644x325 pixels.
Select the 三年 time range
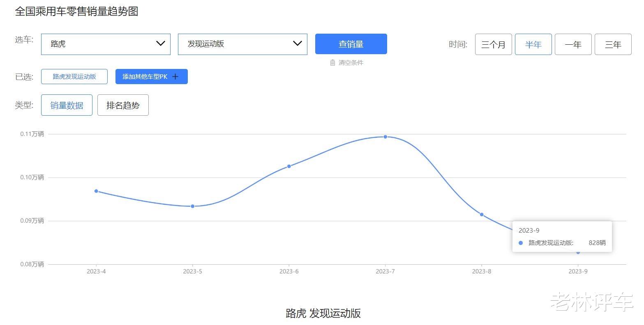click(x=613, y=44)
